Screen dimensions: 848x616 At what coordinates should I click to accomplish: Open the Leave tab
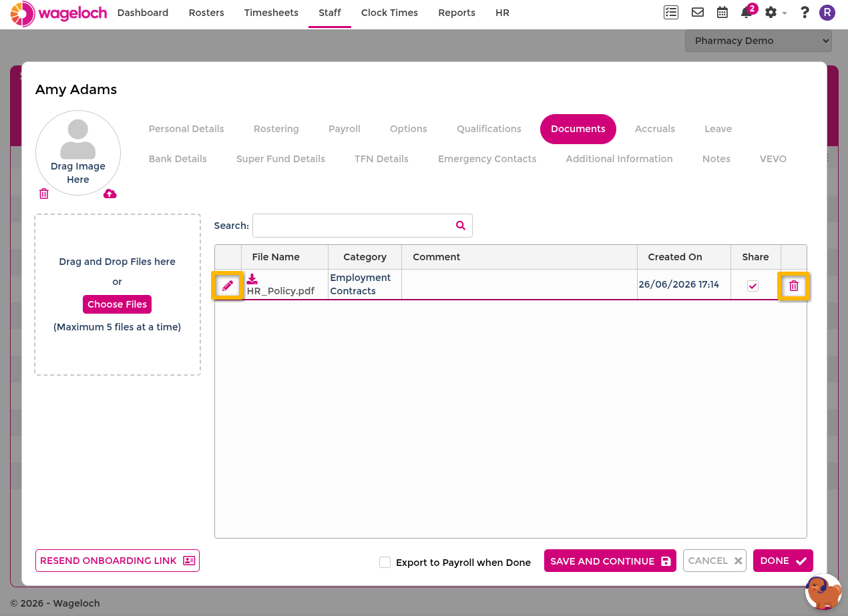click(x=718, y=129)
